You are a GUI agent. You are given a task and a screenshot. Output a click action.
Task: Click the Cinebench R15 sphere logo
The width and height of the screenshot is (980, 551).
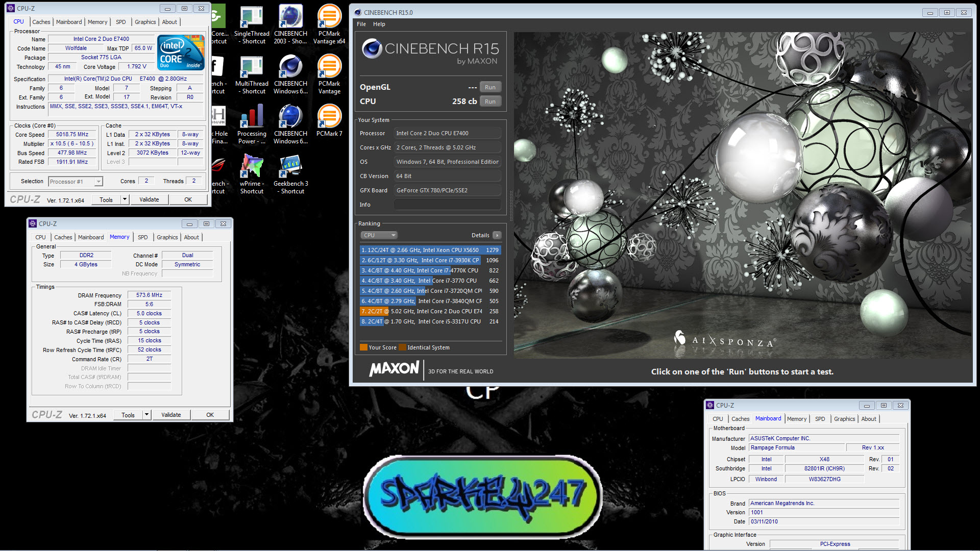pyautogui.click(x=372, y=48)
